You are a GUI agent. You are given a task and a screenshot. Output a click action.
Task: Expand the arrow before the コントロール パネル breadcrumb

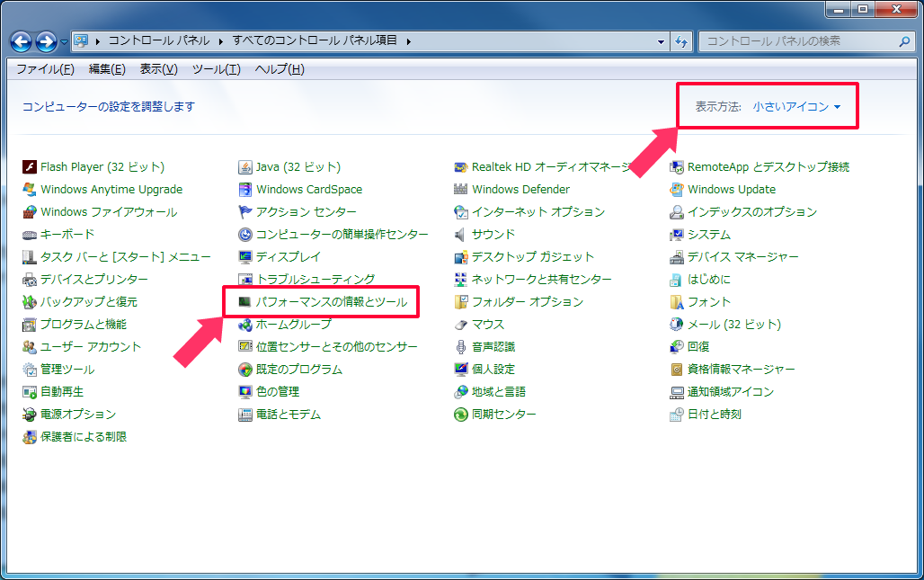[97, 40]
